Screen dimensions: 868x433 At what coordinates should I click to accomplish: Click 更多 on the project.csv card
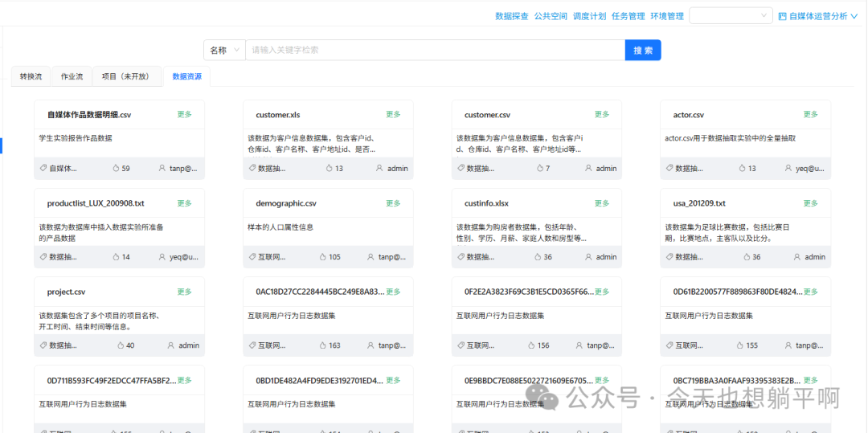point(184,292)
